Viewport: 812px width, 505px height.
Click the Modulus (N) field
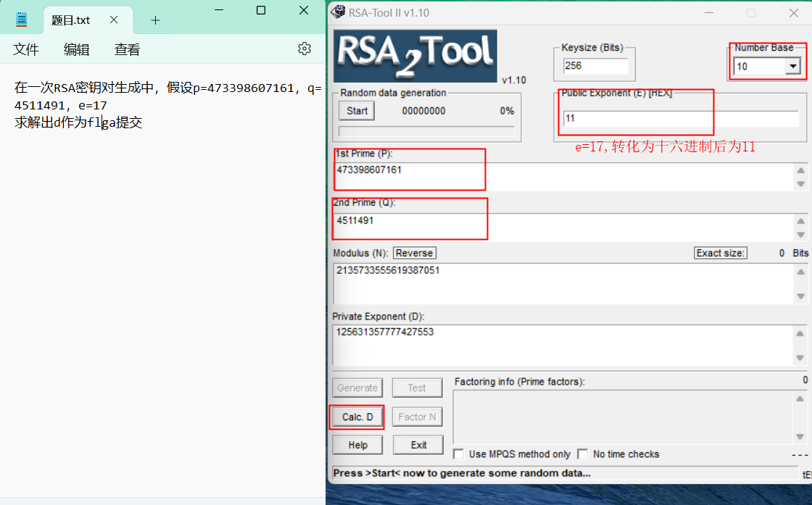pos(563,283)
